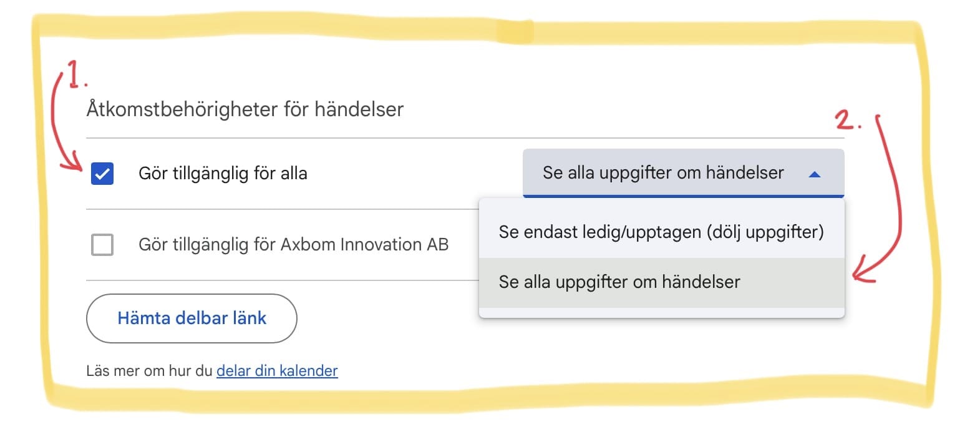Click the blue triangle arrow in the dropdown
This screenshot has width=980, height=429.
point(814,174)
